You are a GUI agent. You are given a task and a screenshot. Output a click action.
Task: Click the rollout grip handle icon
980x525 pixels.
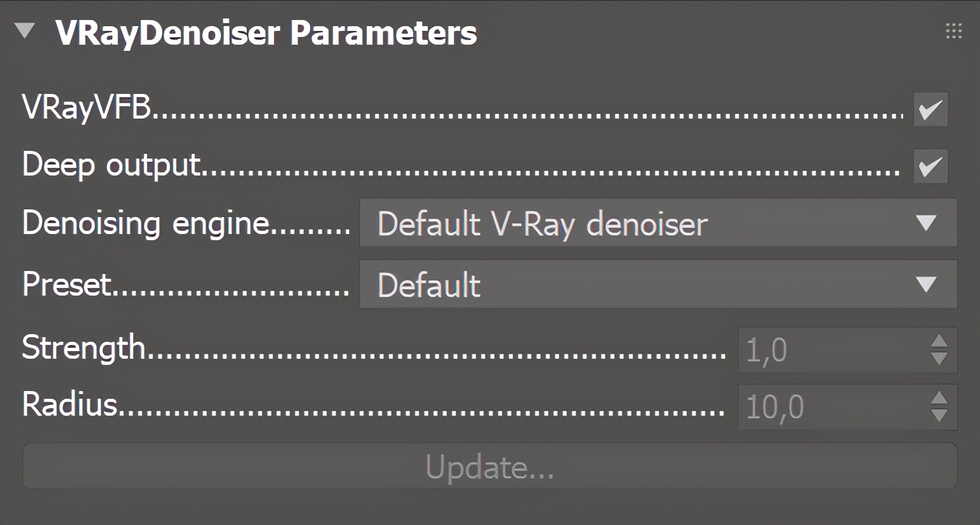[x=954, y=31]
